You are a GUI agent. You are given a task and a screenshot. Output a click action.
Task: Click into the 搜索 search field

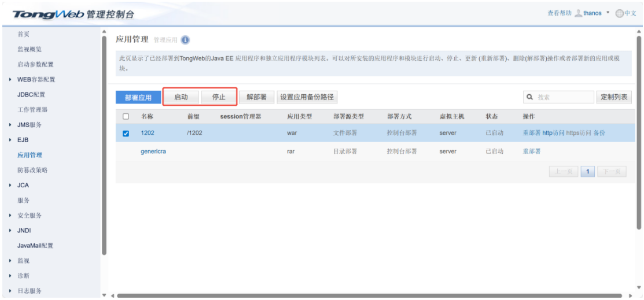pyautogui.click(x=562, y=97)
